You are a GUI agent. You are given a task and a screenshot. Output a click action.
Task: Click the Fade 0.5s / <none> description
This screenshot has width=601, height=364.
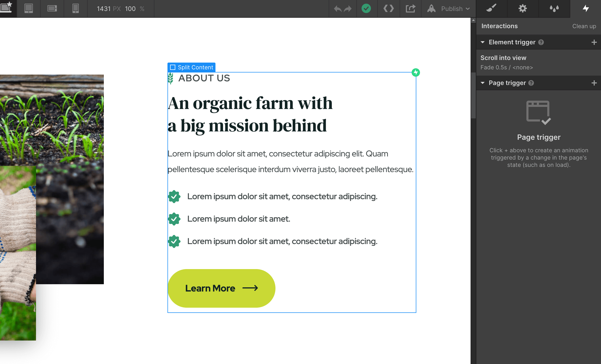(507, 68)
